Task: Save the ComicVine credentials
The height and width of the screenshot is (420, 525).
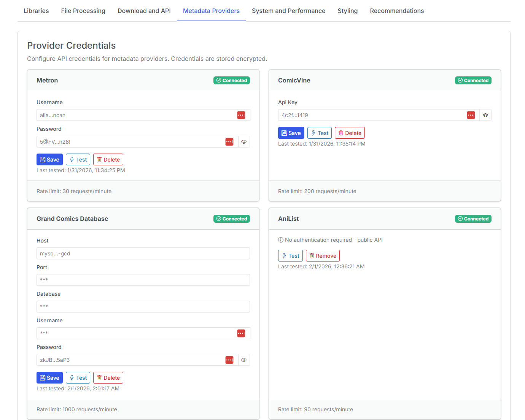Action: (291, 133)
